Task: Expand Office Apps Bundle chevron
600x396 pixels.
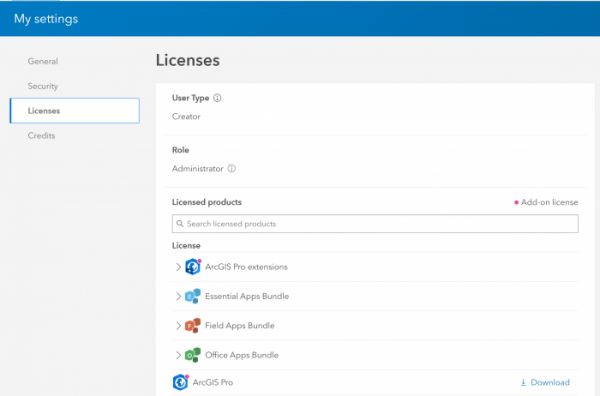Action: (x=178, y=355)
